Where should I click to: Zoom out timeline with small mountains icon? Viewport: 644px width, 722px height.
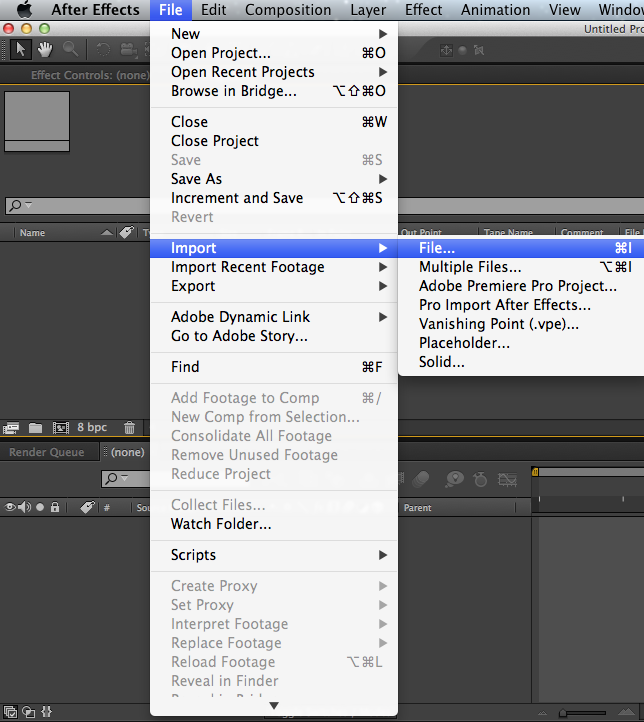coord(543,713)
